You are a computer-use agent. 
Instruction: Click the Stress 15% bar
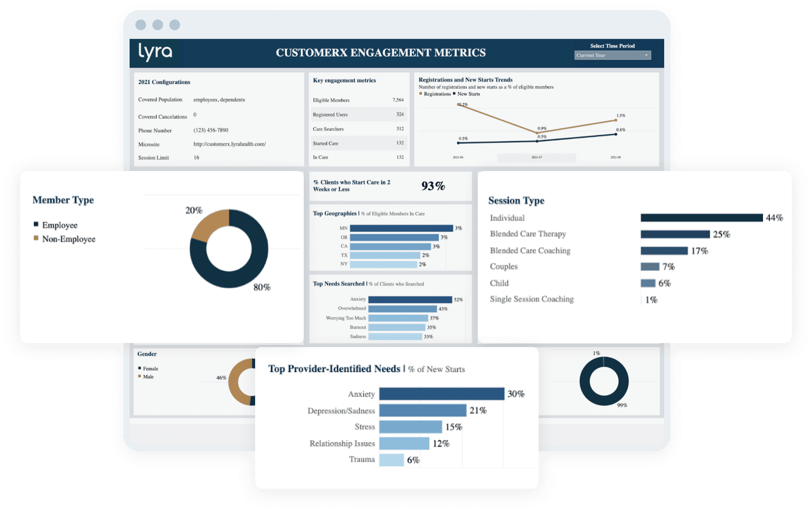pyautogui.click(x=411, y=427)
